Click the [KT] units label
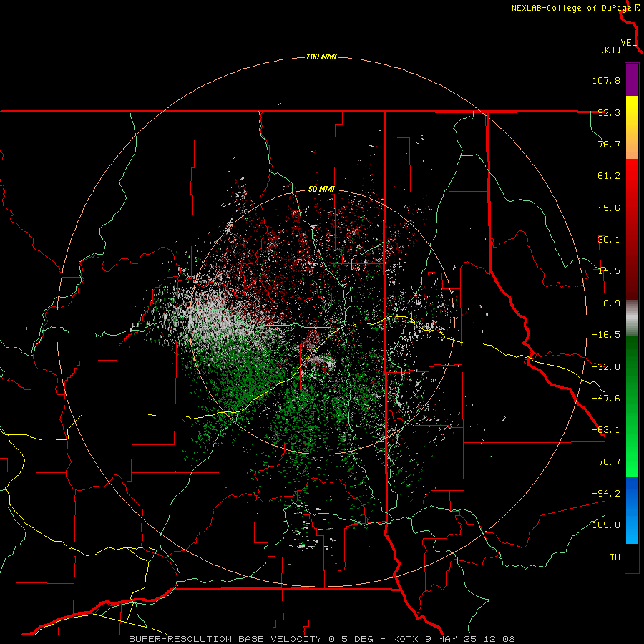Image resolution: width=644 pixels, height=644 pixels. pos(611,49)
